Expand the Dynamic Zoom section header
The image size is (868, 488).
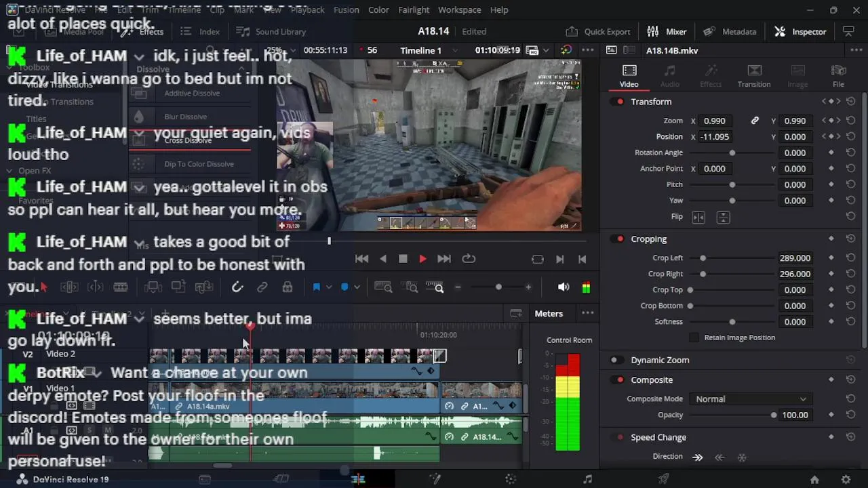(x=660, y=360)
